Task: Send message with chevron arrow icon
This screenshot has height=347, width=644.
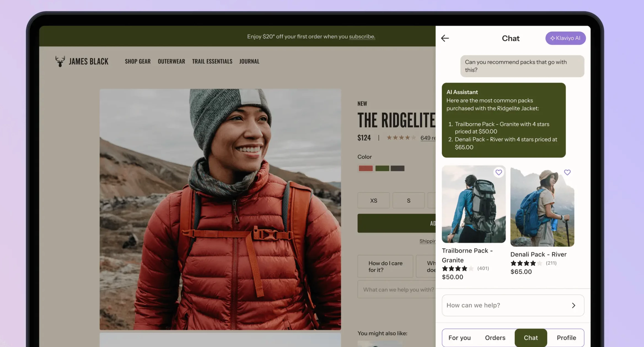Action: (x=573, y=305)
